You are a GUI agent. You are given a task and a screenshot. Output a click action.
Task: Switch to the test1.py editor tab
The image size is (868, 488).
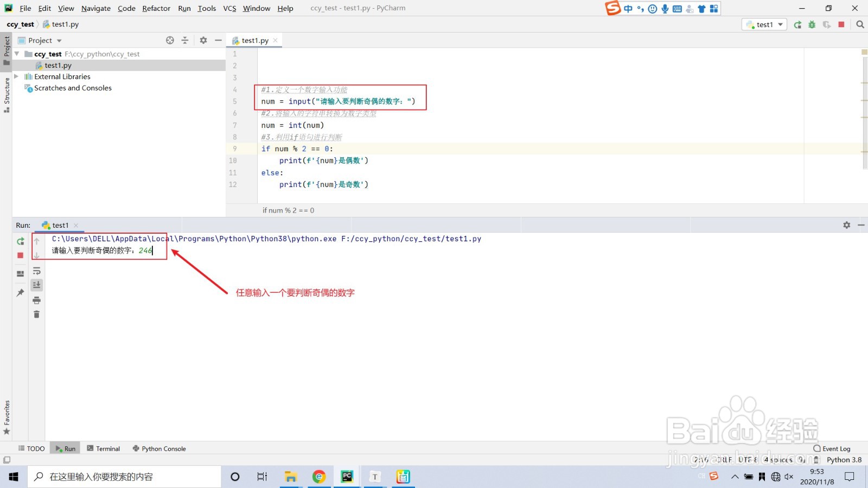pos(255,41)
